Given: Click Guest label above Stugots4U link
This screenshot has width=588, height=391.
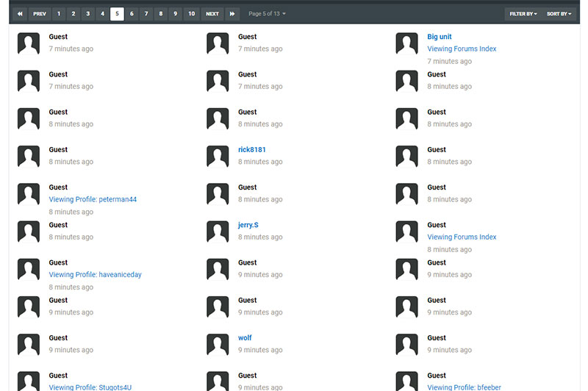Looking at the screenshot, I should (x=58, y=376).
